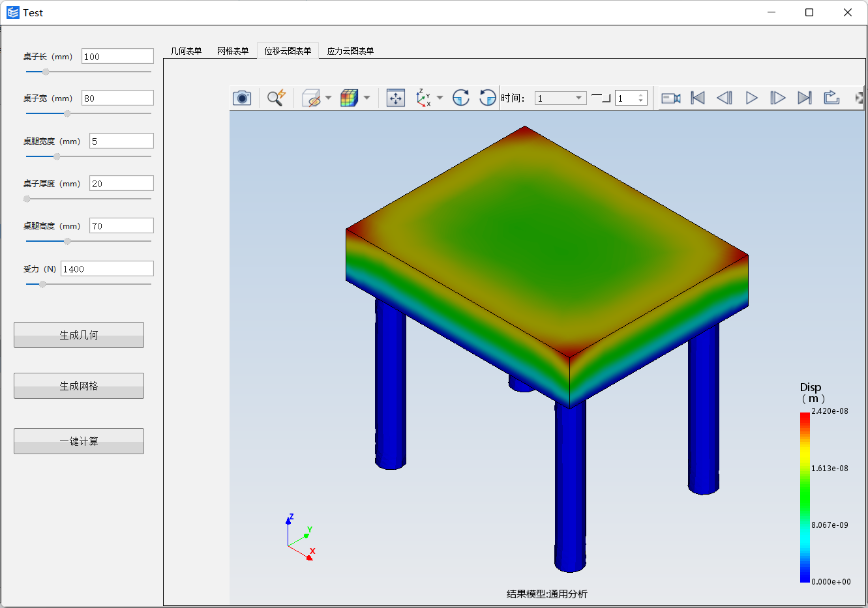
Task: Jump to the last frame
Action: [805, 98]
